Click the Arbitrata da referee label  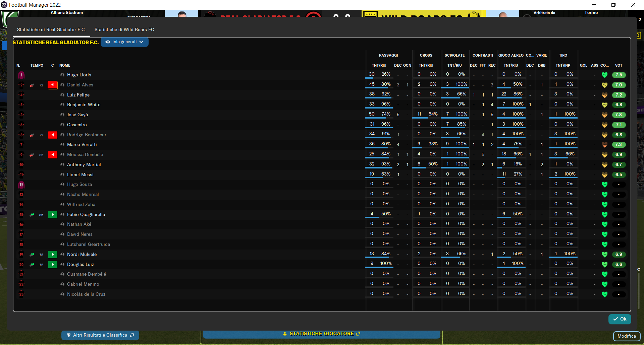click(x=544, y=13)
